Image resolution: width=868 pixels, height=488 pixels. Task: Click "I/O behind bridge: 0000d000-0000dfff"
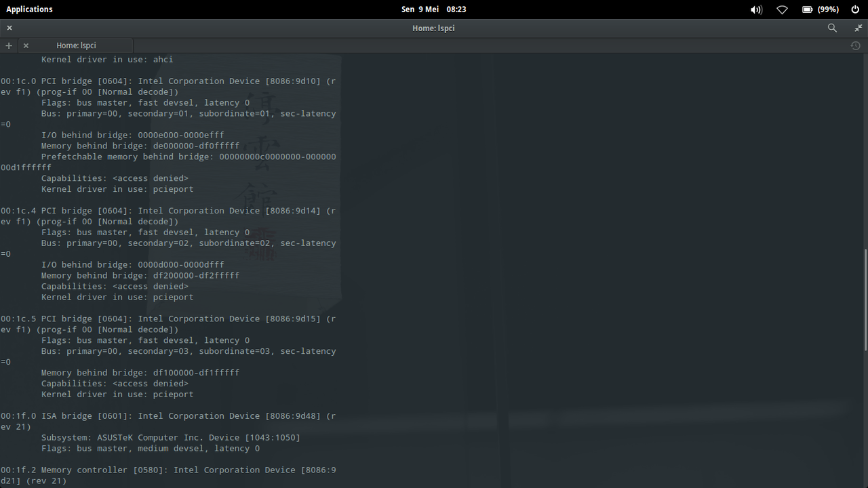tap(132, 265)
